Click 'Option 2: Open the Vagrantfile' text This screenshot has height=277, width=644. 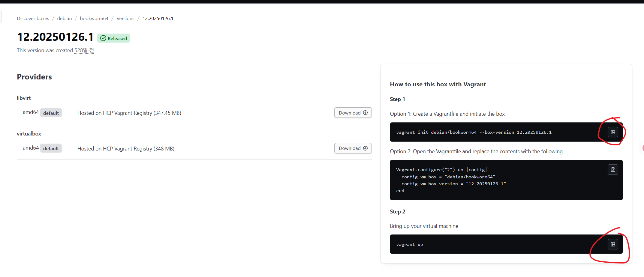476,151
